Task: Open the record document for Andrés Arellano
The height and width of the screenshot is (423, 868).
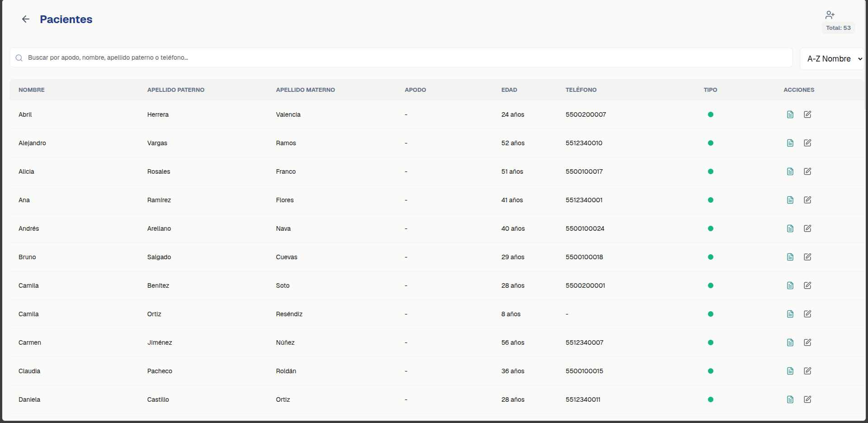Action: (790, 228)
